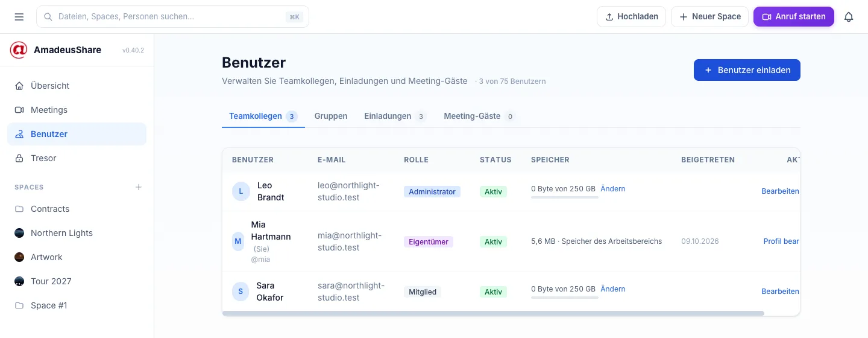The width and height of the screenshot is (868, 338).
Task: Click the notification bell icon
Action: [849, 17]
